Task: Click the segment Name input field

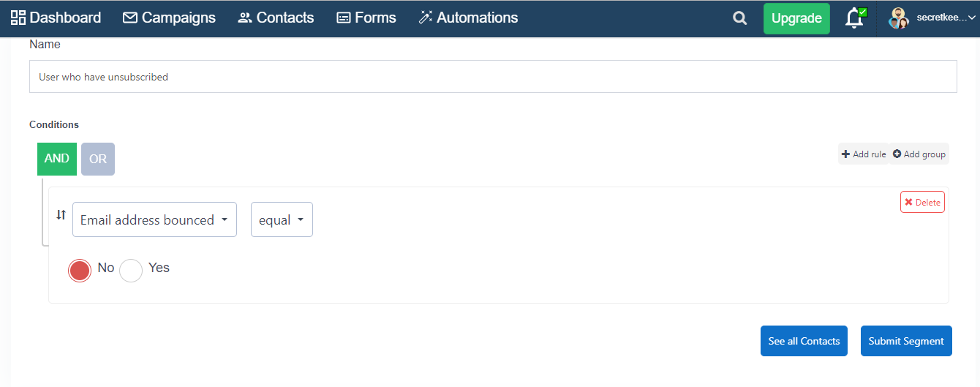Action: click(x=493, y=77)
